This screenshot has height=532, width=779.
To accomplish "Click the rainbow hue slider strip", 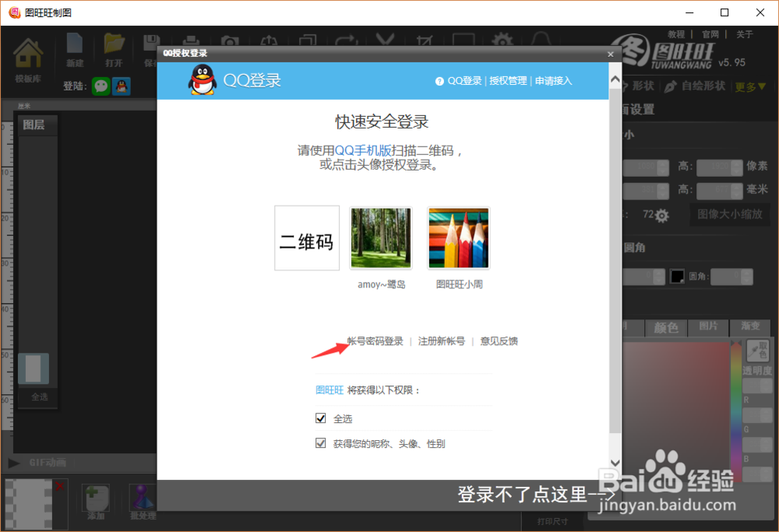I will pyautogui.click(x=736, y=410).
